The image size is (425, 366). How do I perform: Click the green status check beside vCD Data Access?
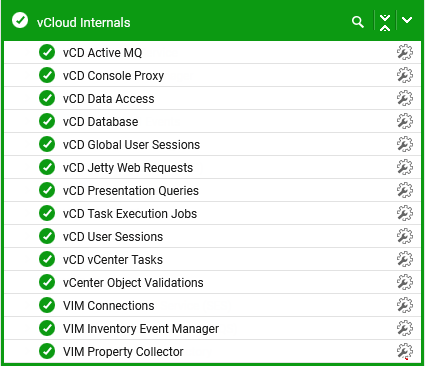pyautogui.click(x=47, y=98)
